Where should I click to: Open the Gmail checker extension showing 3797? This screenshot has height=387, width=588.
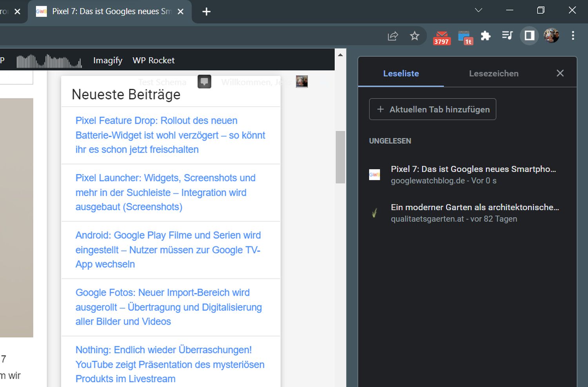point(441,37)
